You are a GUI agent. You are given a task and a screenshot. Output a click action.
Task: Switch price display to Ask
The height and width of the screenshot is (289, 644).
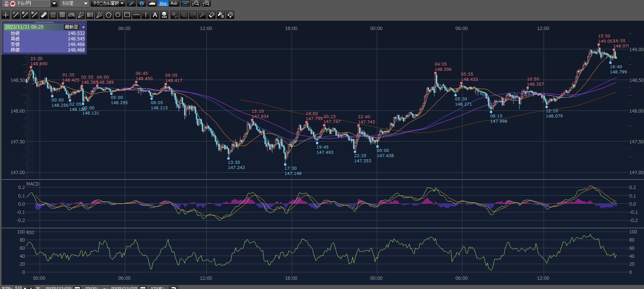pyautogui.click(x=174, y=3)
